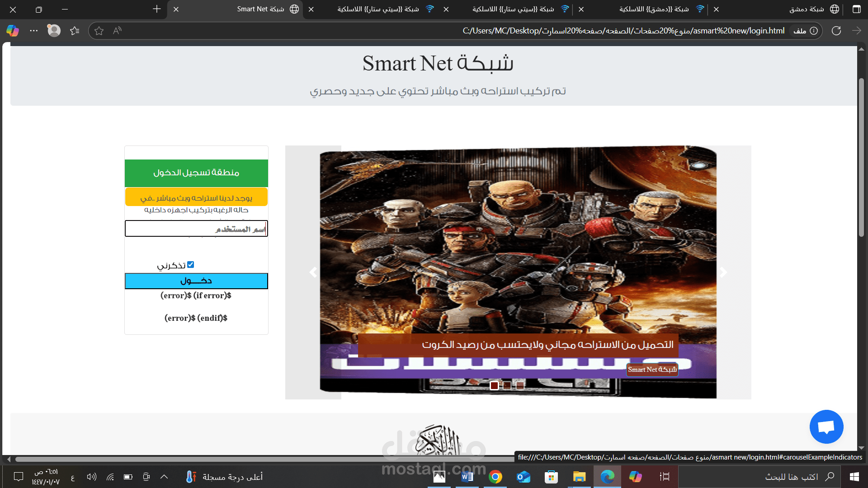Add this page to favorites with the star icon
868x488 pixels.
click(x=99, y=31)
